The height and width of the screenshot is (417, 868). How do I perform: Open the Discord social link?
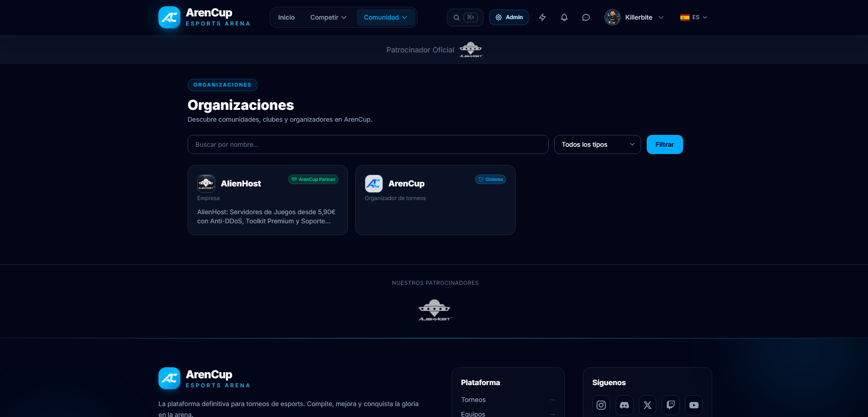pyautogui.click(x=624, y=405)
